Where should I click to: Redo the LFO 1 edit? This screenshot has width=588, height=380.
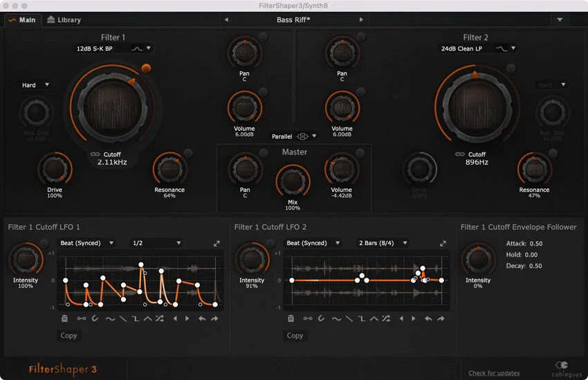coord(214,318)
